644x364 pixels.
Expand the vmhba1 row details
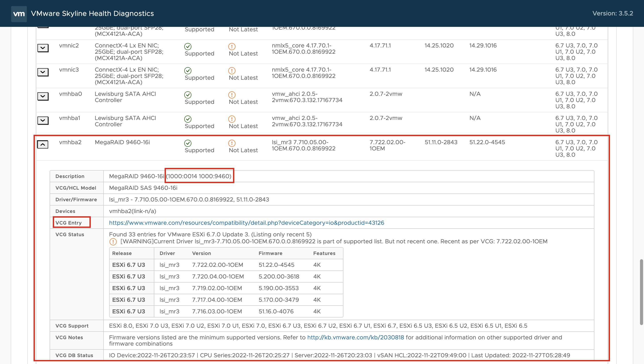point(43,120)
